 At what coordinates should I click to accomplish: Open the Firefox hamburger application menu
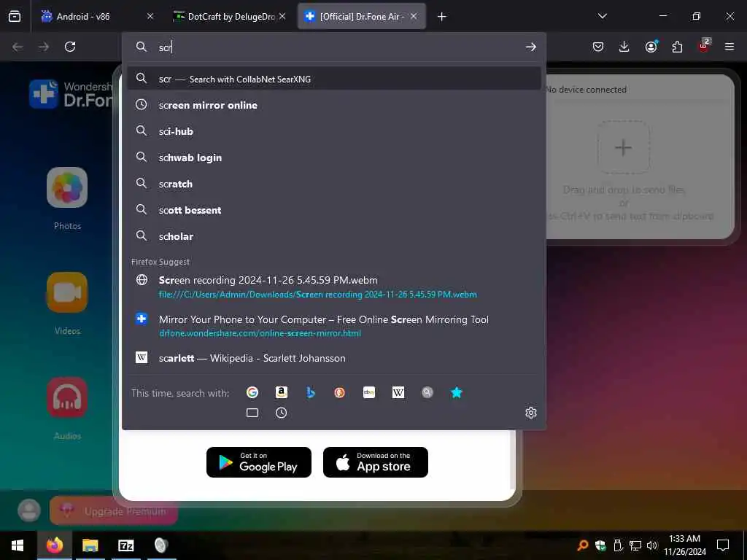pyautogui.click(x=729, y=47)
